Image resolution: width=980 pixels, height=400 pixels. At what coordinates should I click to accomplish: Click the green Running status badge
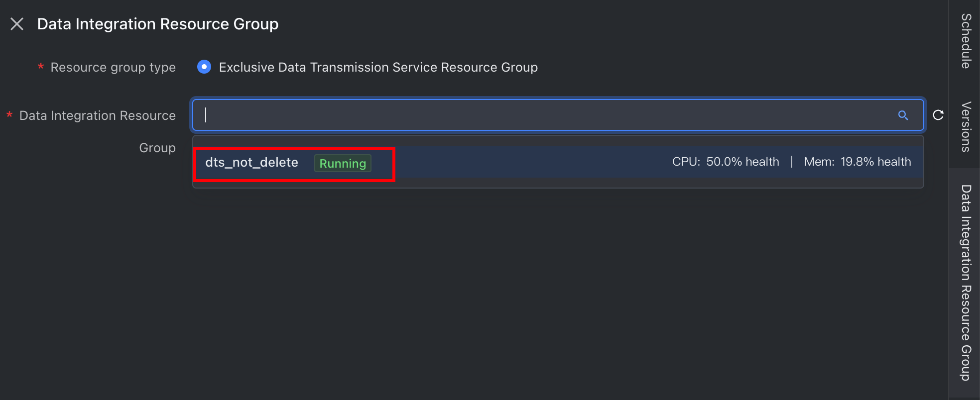tap(343, 163)
